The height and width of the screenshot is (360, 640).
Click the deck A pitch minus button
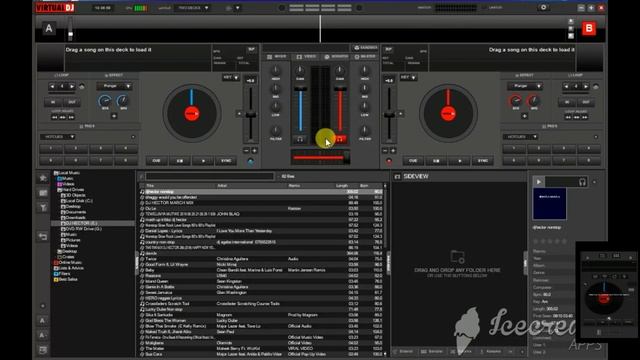(x=246, y=151)
